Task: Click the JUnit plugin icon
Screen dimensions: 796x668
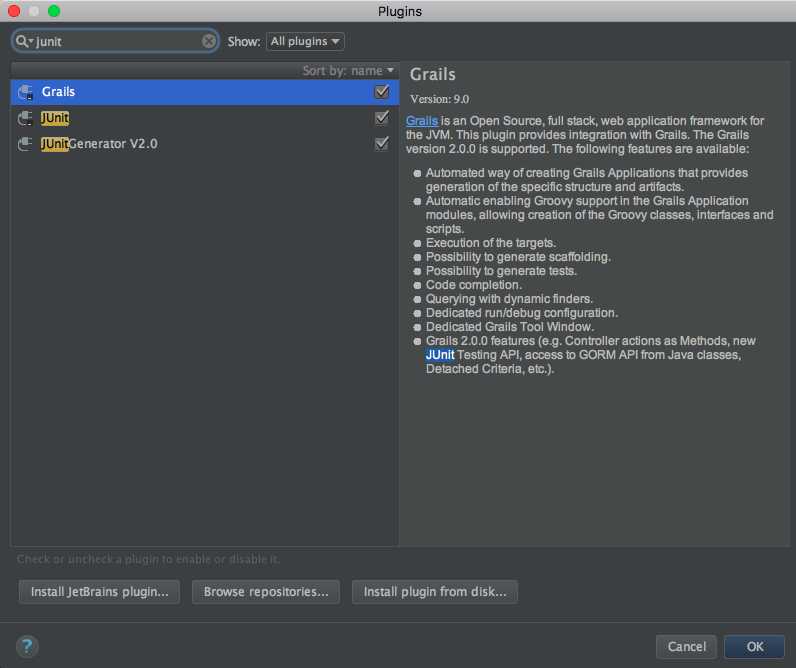Action: tap(25, 118)
